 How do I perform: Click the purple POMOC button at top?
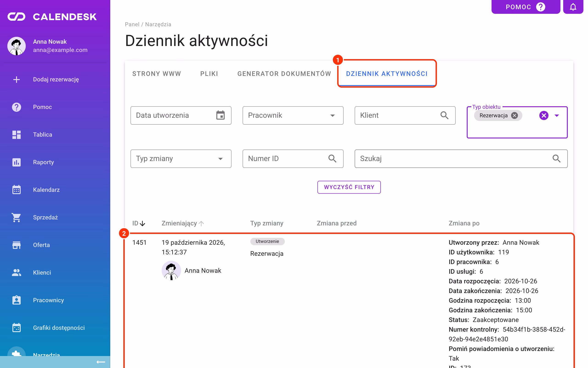526,7
